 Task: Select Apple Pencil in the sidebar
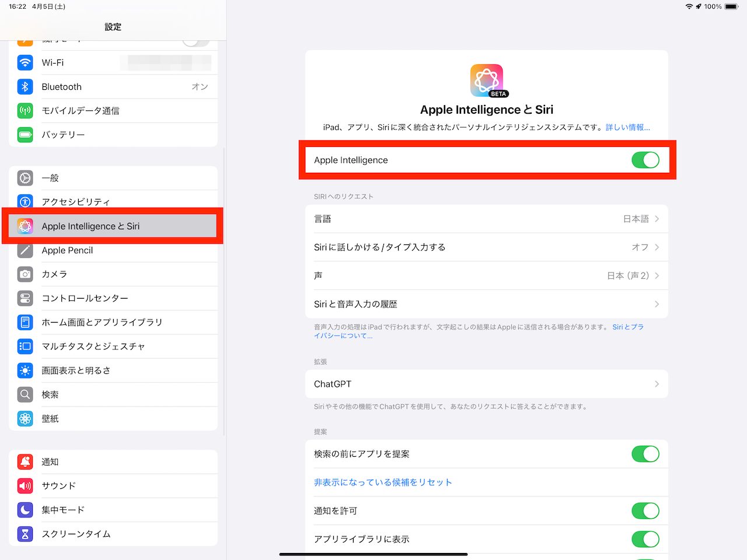(x=113, y=250)
